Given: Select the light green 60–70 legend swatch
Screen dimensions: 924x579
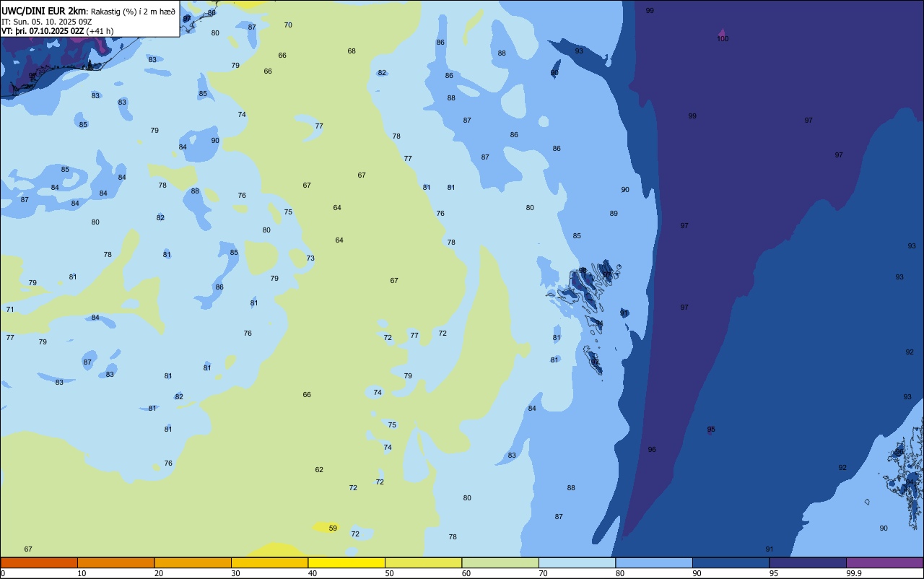Looking at the screenshot, I should (x=500, y=563).
